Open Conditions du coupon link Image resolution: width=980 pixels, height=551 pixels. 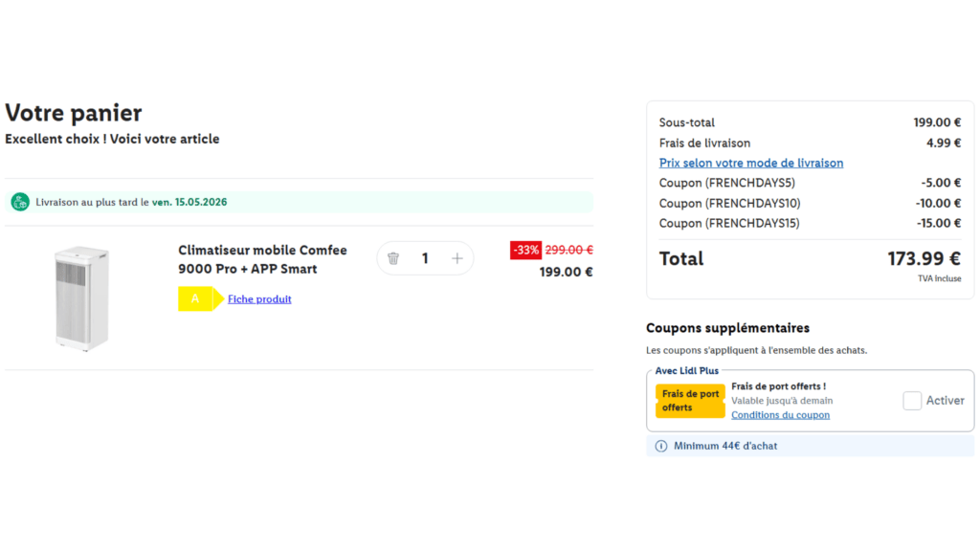point(781,415)
